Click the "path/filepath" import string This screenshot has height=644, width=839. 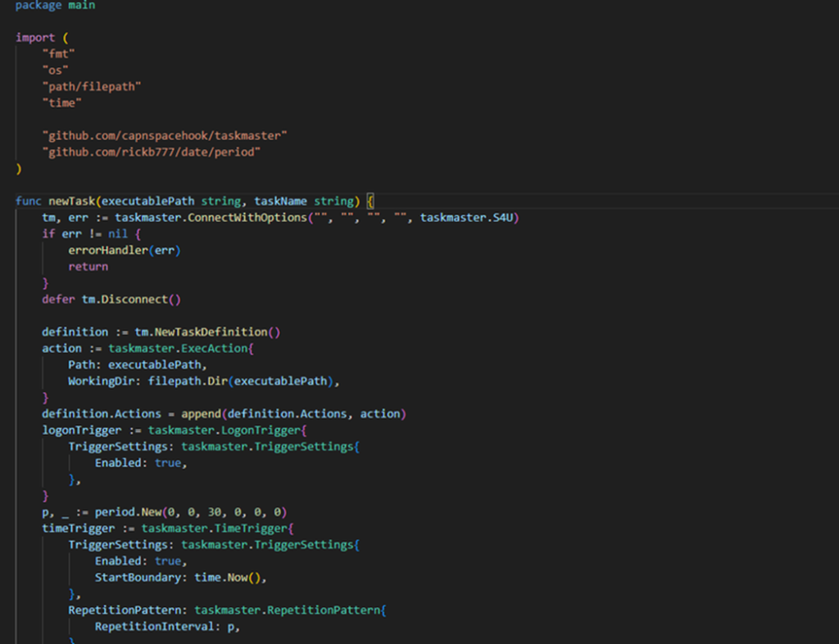coord(92,86)
